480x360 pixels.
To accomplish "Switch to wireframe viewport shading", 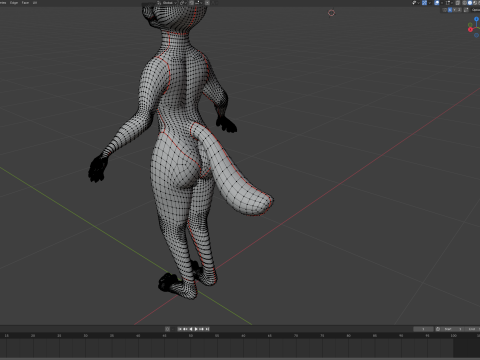I will click(464, 3).
